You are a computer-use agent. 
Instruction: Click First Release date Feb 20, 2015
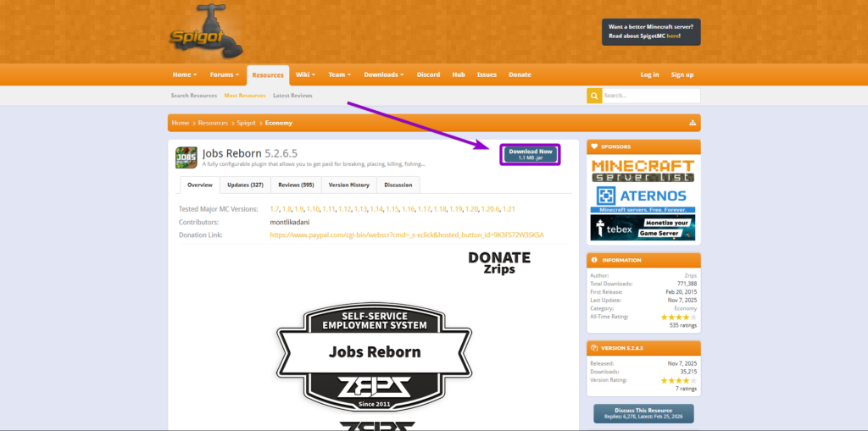pyautogui.click(x=682, y=291)
